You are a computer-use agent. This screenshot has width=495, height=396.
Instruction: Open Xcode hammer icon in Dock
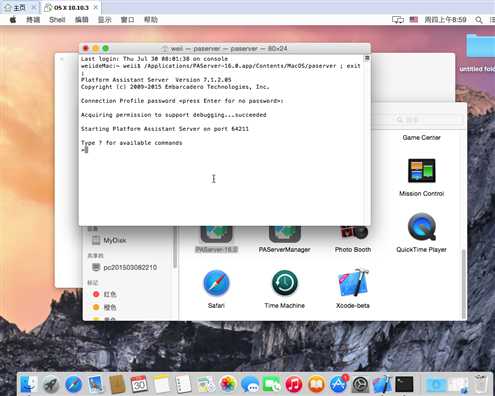[382, 384]
